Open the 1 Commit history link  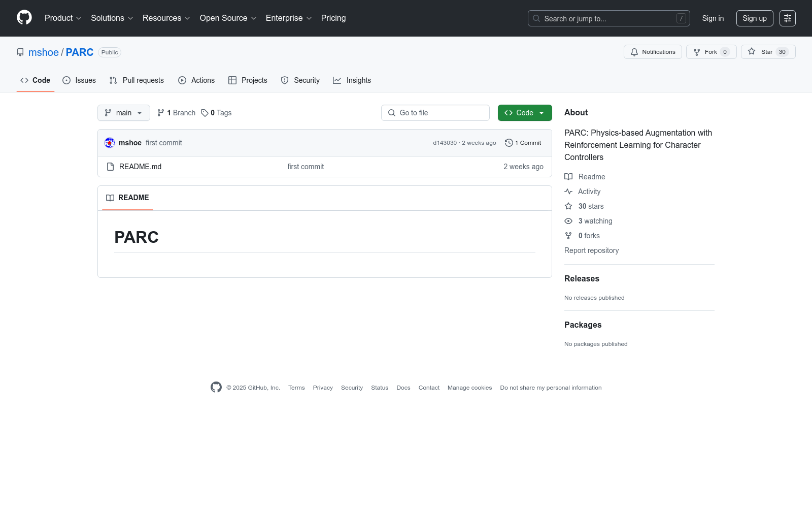(523, 143)
